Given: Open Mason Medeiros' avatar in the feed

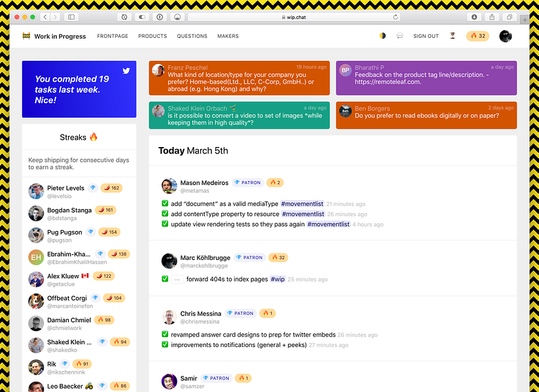Looking at the screenshot, I should pos(169,186).
